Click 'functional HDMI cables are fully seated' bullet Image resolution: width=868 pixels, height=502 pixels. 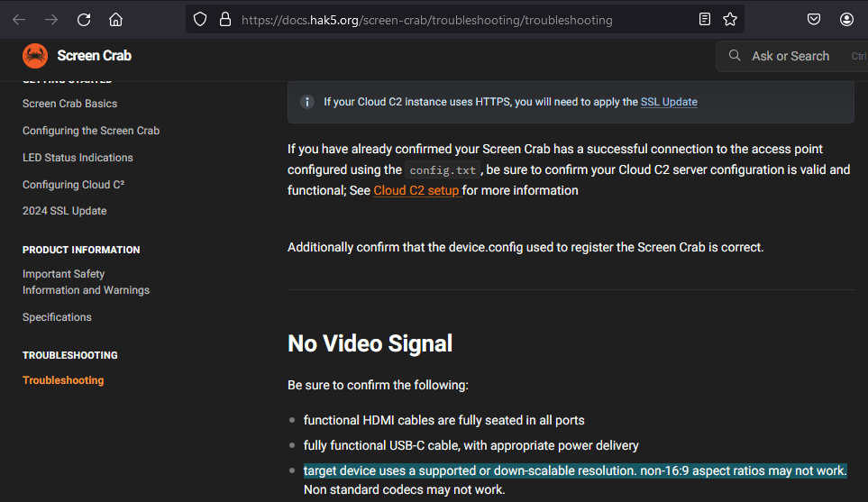[x=443, y=420]
